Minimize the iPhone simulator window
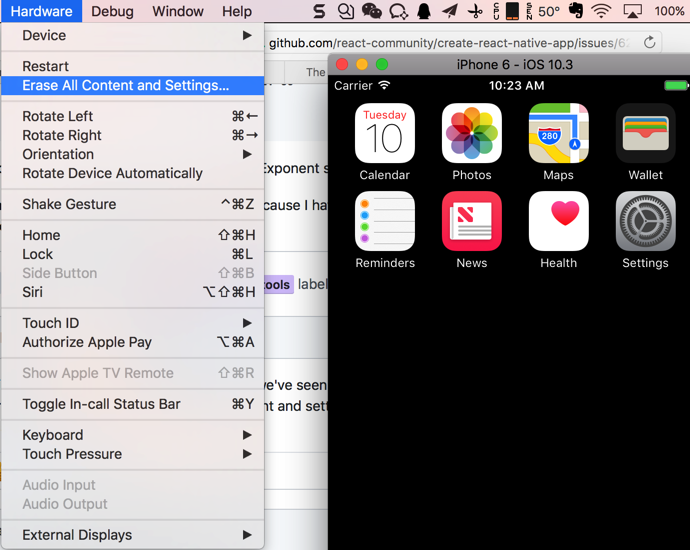 click(362, 64)
